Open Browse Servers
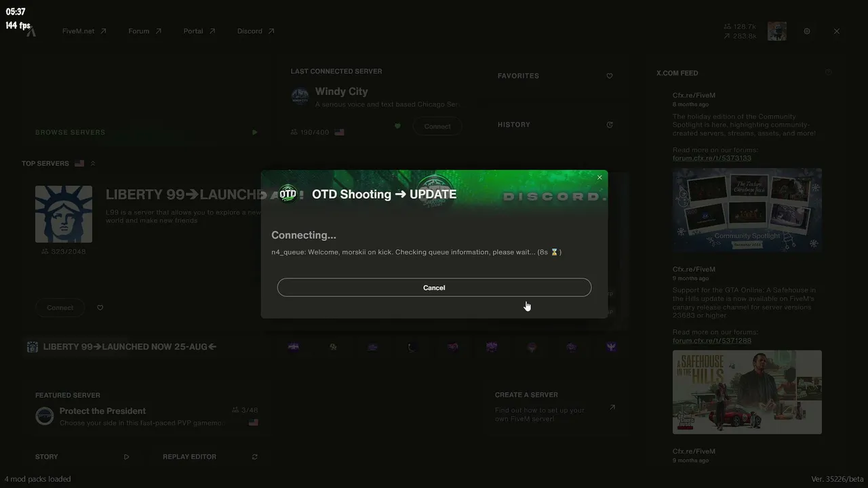This screenshot has width=868, height=488. (71, 132)
